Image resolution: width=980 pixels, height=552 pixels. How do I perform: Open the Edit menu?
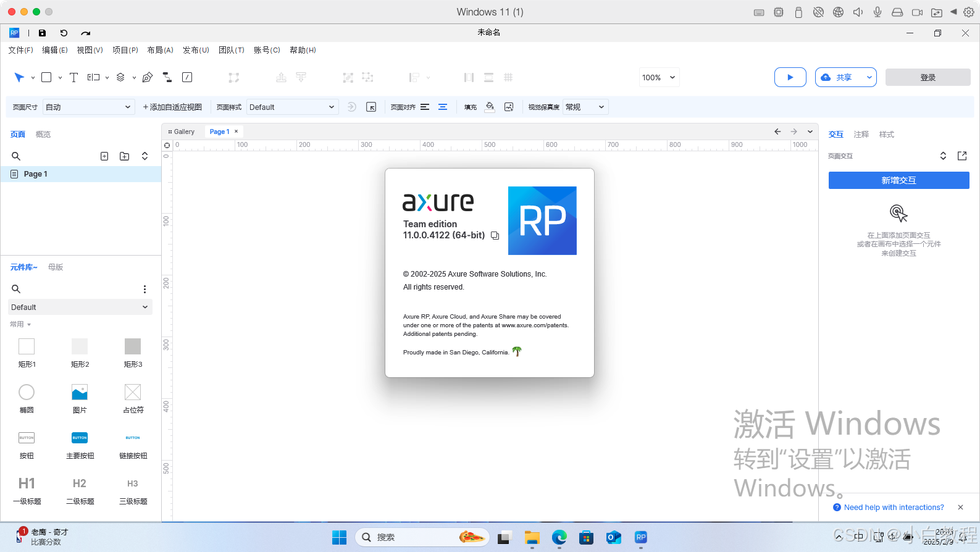point(55,50)
